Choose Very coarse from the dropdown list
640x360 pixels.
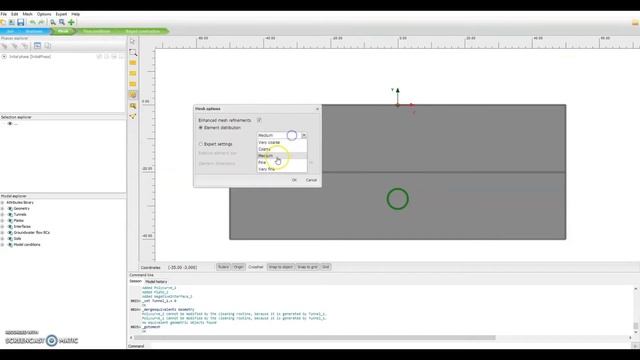[x=282, y=142]
